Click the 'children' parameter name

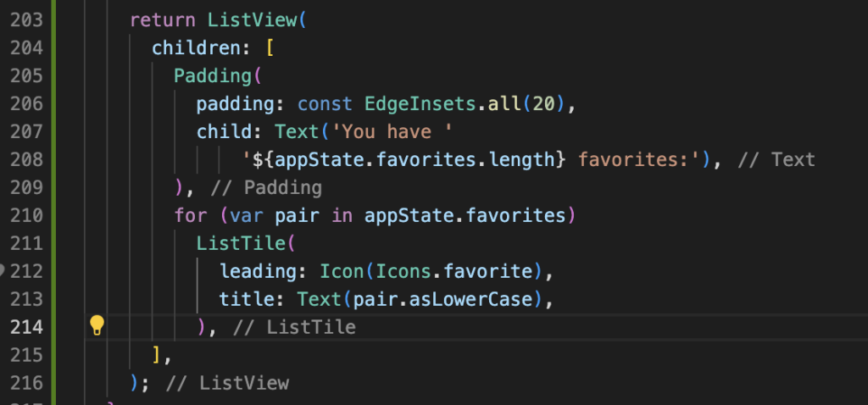coord(190,47)
